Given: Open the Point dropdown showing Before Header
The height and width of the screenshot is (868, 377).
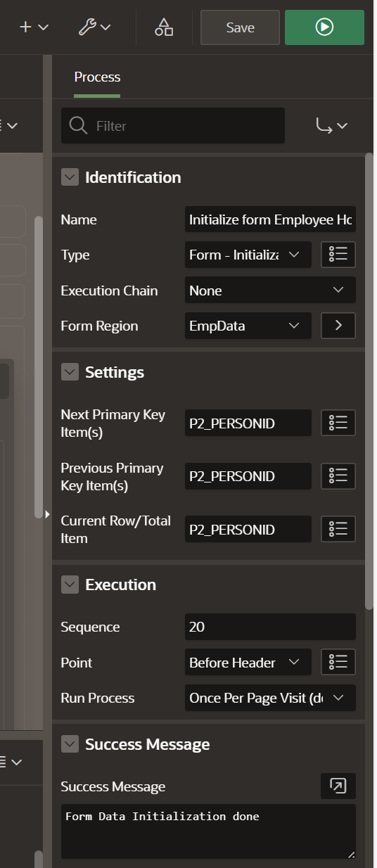Looking at the screenshot, I should click(x=248, y=663).
